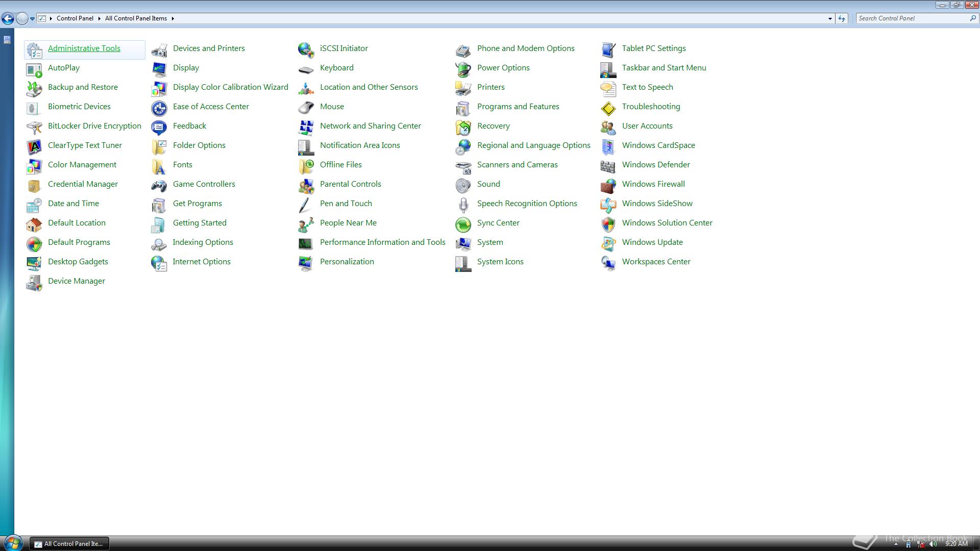This screenshot has width=980, height=551.
Task: Open the Windows Defender link
Action: (656, 165)
